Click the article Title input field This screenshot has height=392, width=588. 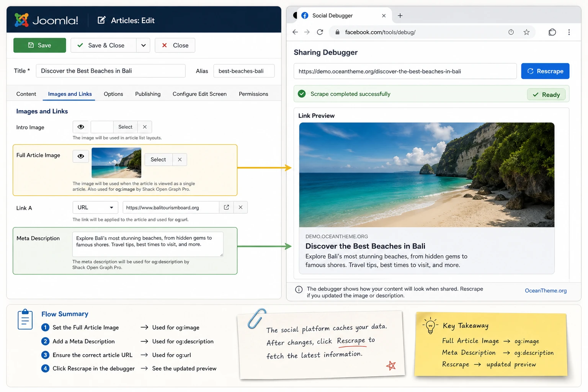point(111,71)
